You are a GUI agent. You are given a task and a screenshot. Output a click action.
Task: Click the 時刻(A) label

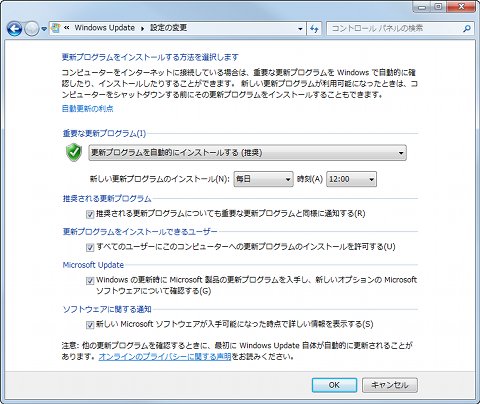coord(310,179)
